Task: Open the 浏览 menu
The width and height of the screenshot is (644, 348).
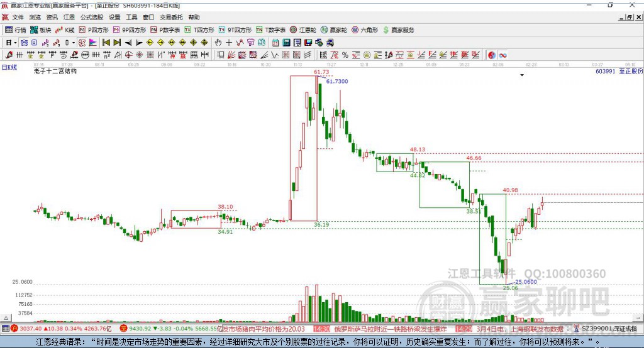Action: (35, 17)
